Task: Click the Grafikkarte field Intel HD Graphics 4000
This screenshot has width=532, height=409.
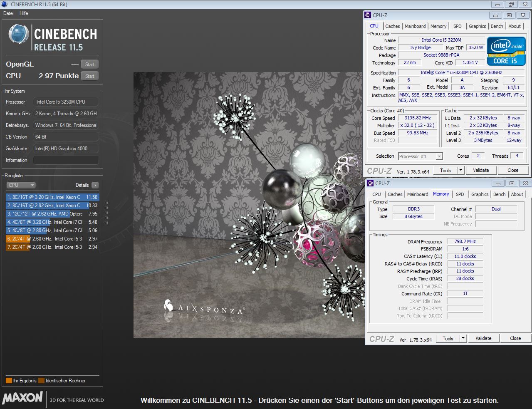Action: click(x=66, y=149)
